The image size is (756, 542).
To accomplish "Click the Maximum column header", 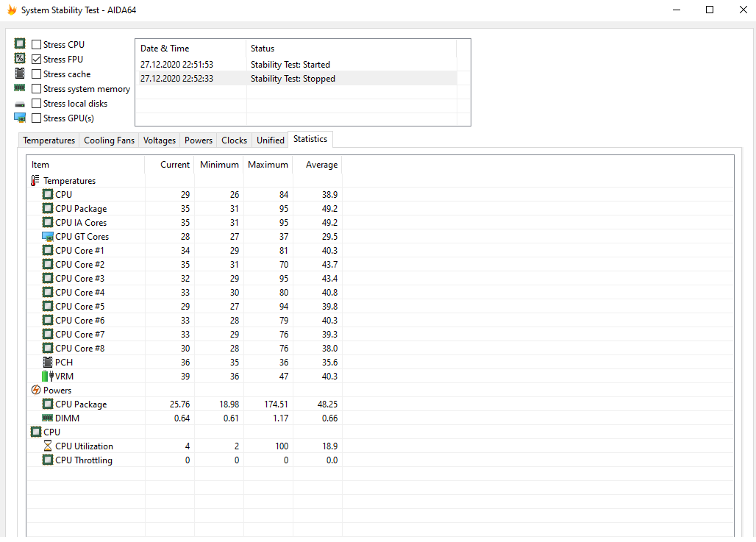I will [268, 165].
